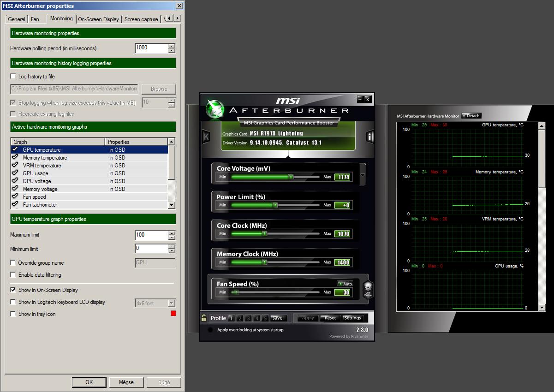554x392 pixels.
Task: Click the OK button
Action: click(x=89, y=382)
